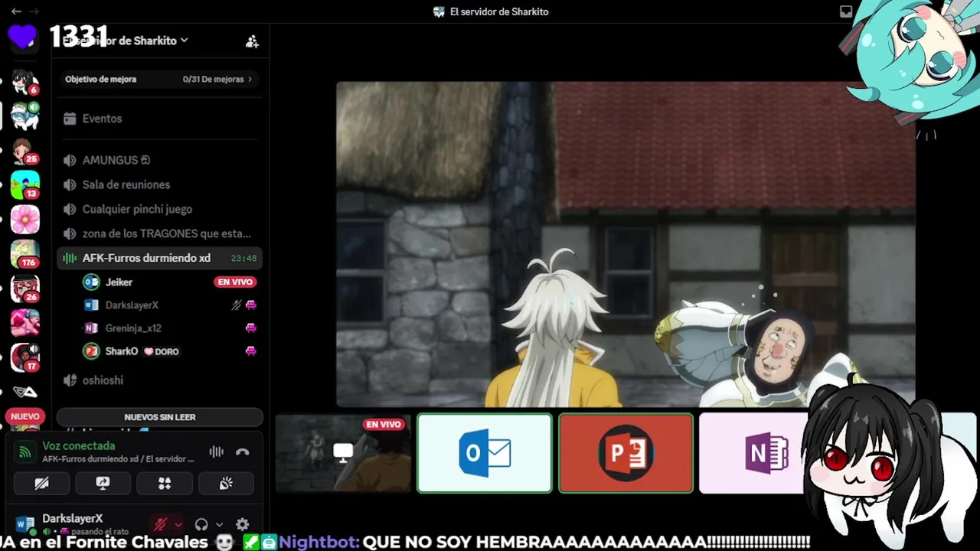Viewport: 980px width, 551px height.
Task: Select Greninja_x12 in voice channel
Action: (170, 328)
